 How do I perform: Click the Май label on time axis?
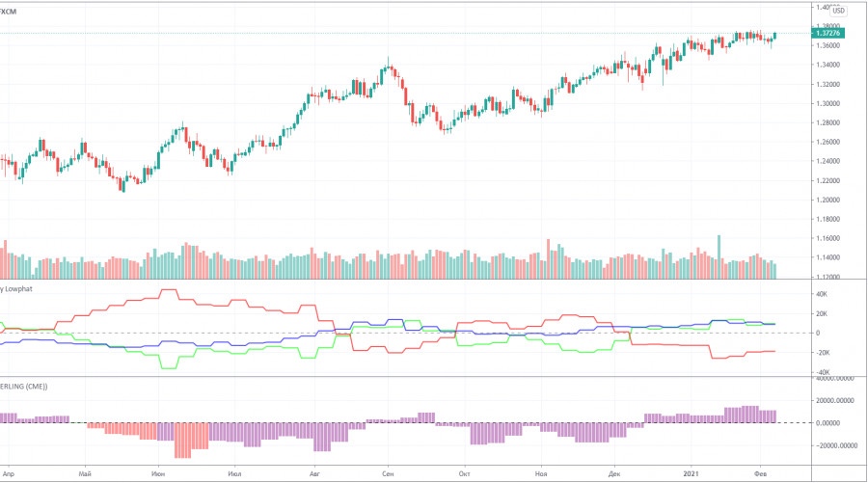point(86,474)
